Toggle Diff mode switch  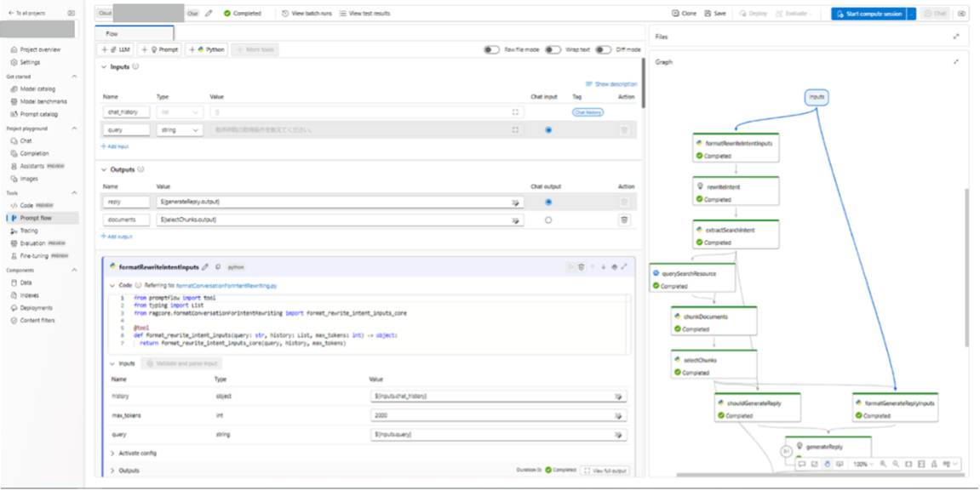(x=603, y=49)
